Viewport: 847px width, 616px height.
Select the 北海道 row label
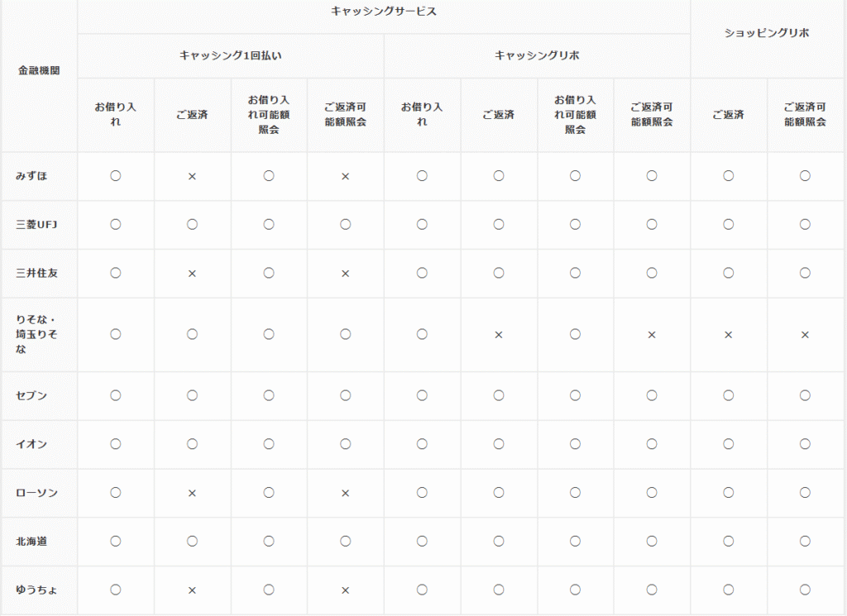click(x=31, y=542)
